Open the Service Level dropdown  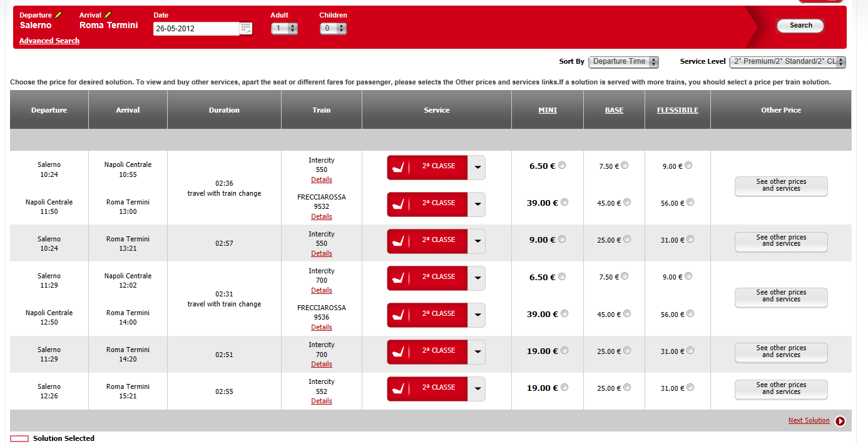(x=787, y=62)
